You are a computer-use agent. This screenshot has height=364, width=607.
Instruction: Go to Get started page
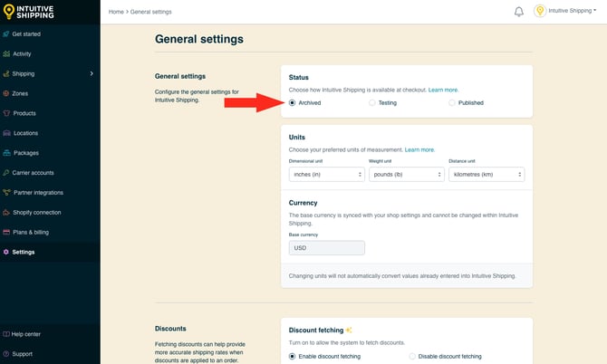pyautogui.click(x=26, y=34)
